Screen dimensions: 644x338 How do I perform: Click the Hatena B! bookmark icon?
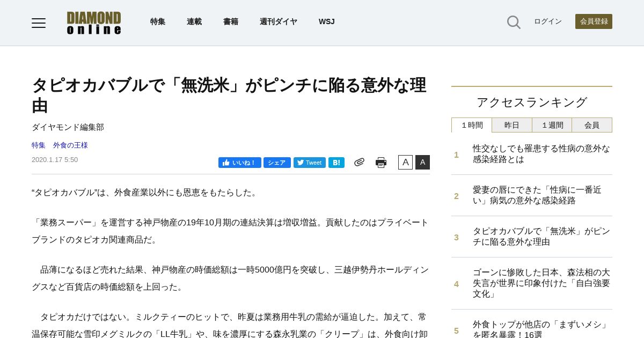pyautogui.click(x=336, y=163)
